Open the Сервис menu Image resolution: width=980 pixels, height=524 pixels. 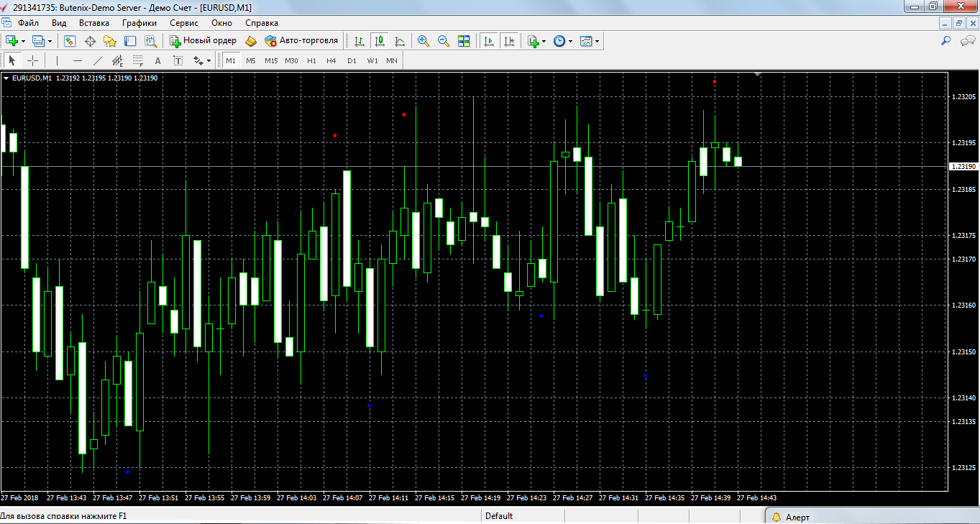(185, 22)
